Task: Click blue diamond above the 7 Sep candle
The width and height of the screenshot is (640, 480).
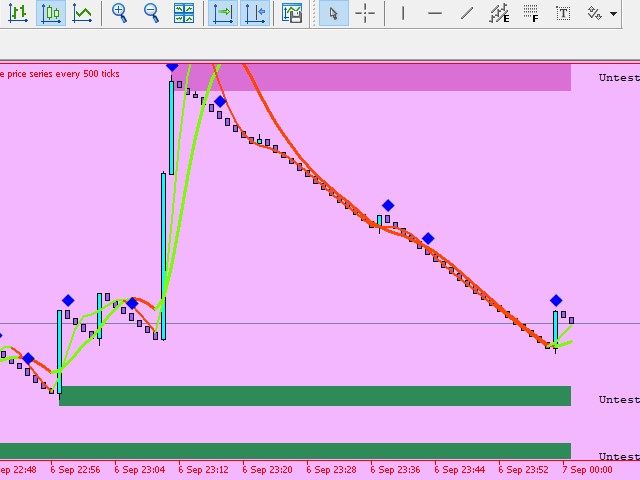Action: click(x=556, y=301)
